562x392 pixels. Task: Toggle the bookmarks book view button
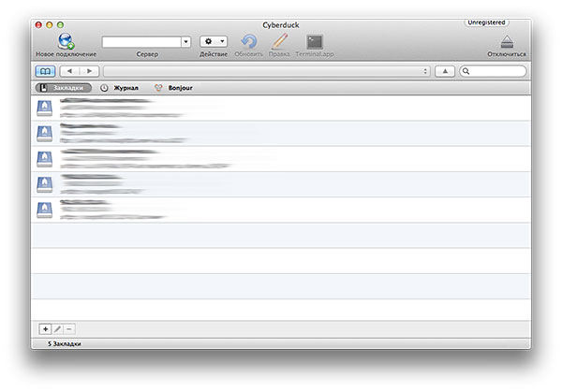(x=45, y=71)
